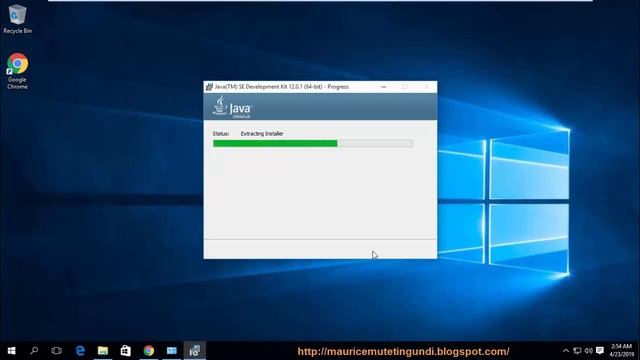Show hidden system tray icons
This screenshot has width=640, height=360.
tap(566, 351)
